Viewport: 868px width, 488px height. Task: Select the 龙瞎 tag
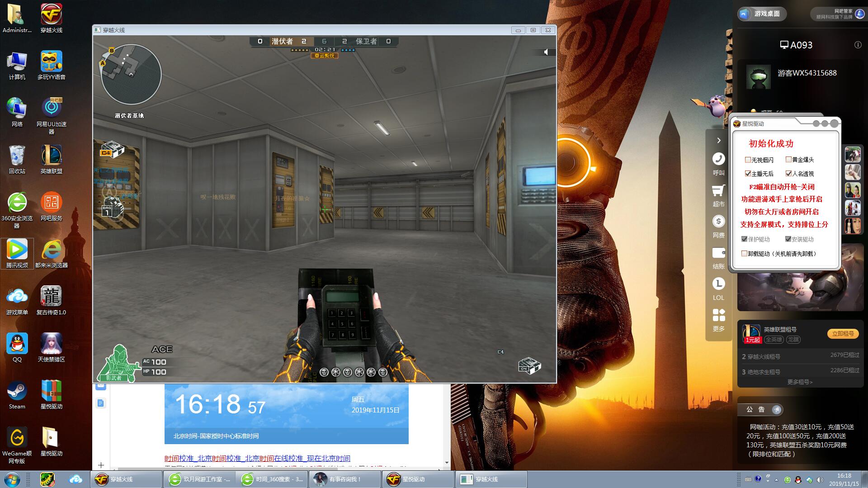793,340
